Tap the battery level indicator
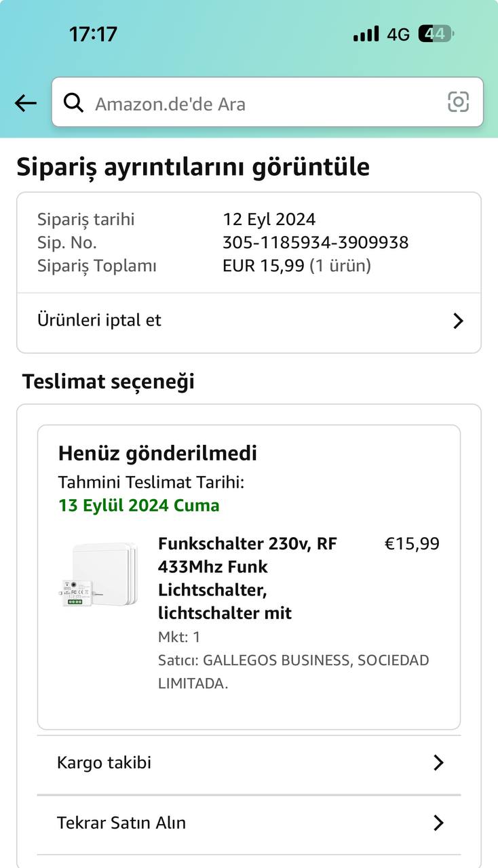This screenshot has width=498, height=868. click(436, 34)
